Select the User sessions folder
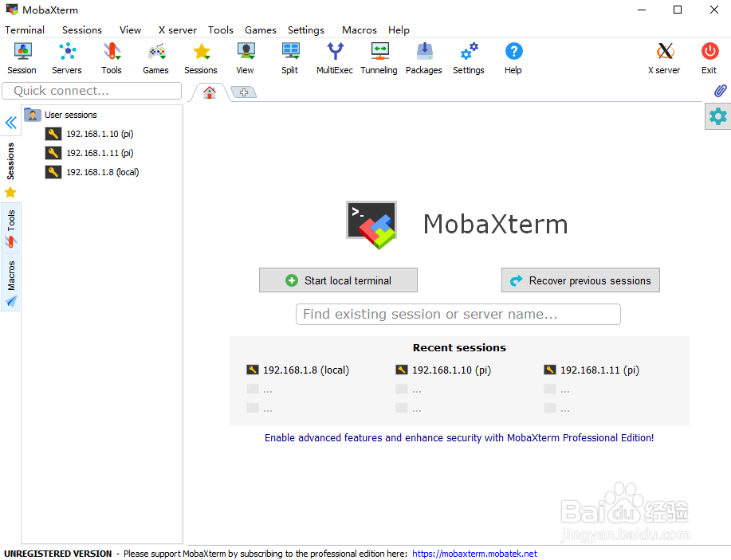 click(x=61, y=115)
